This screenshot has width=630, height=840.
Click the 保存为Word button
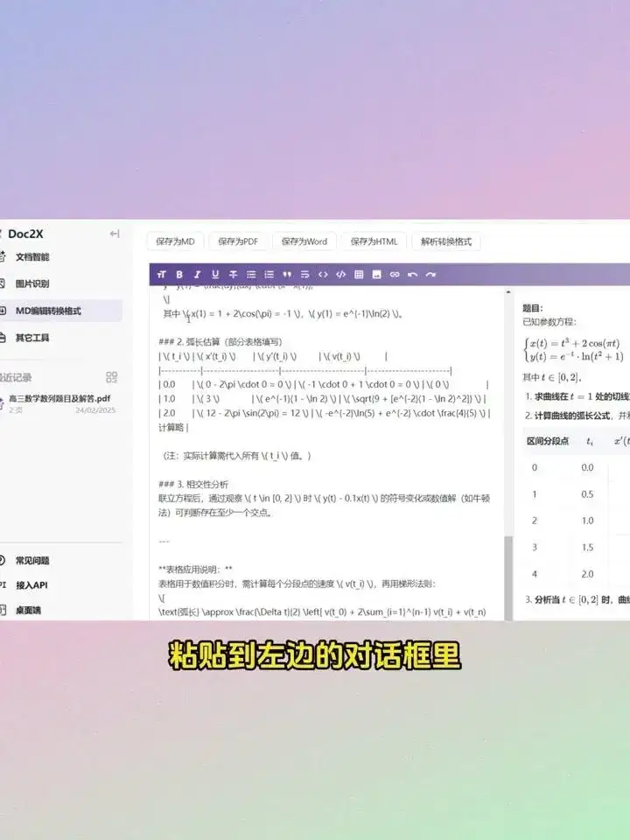[x=304, y=241]
